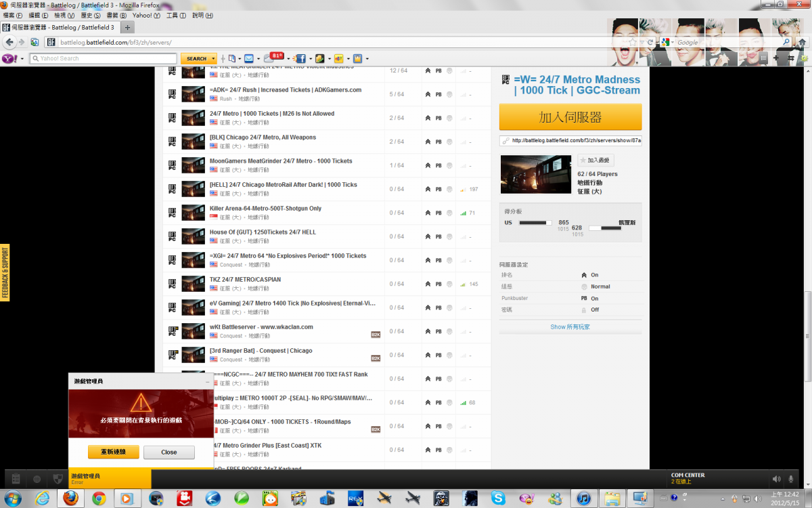This screenshot has height=508, width=812.
Task: Expand the Google search engine dropdown
Action: click(x=673, y=42)
